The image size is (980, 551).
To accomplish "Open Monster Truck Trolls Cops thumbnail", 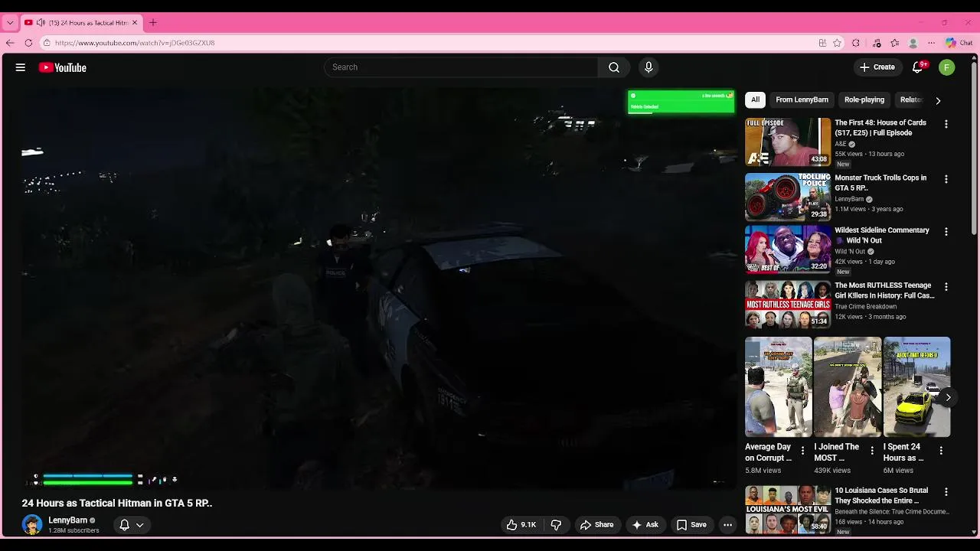I will [x=788, y=197].
